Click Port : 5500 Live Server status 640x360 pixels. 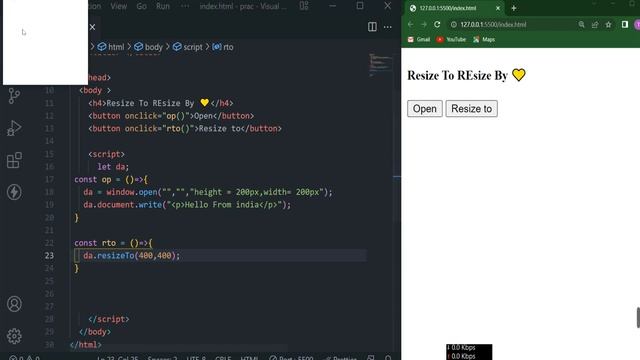(291, 358)
